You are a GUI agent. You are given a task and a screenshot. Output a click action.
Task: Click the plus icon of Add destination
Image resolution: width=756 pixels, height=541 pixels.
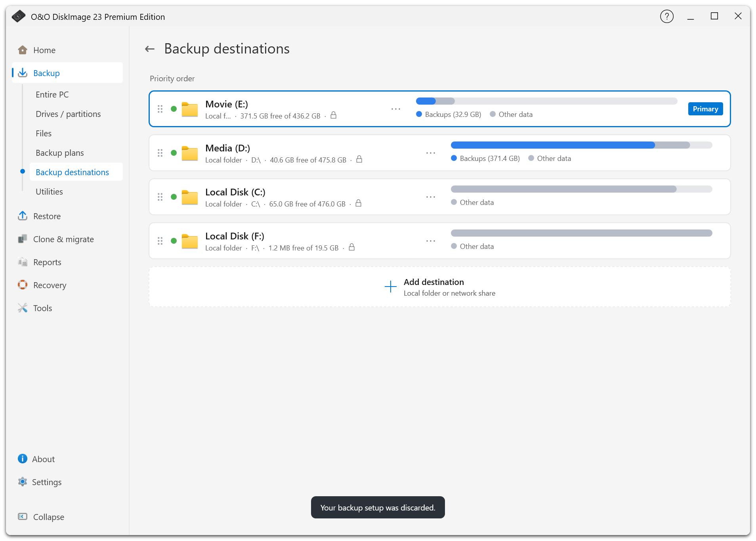391,287
